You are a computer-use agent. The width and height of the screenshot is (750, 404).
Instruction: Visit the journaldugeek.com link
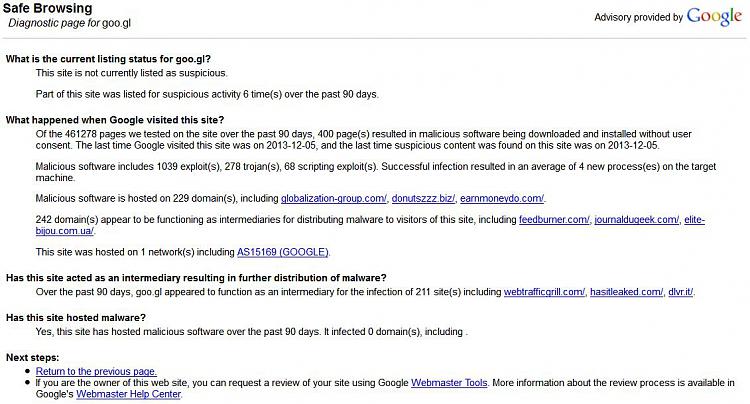637,220
